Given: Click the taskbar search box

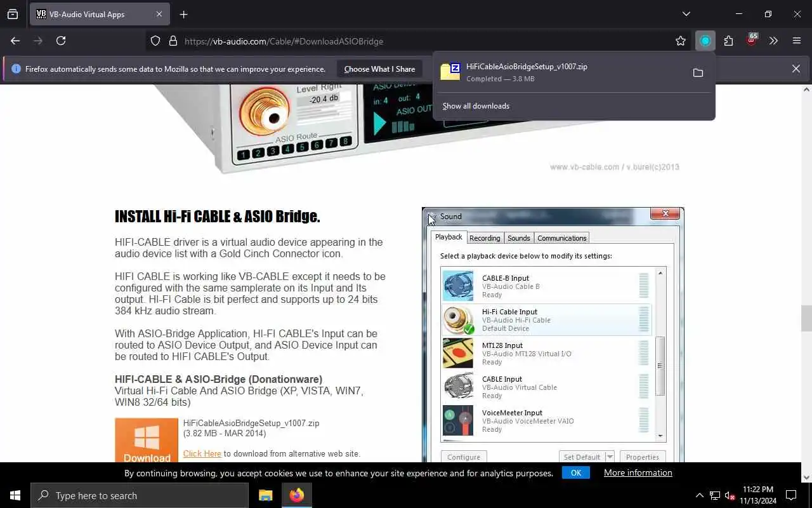Looking at the screenshot, I should 140,495.
